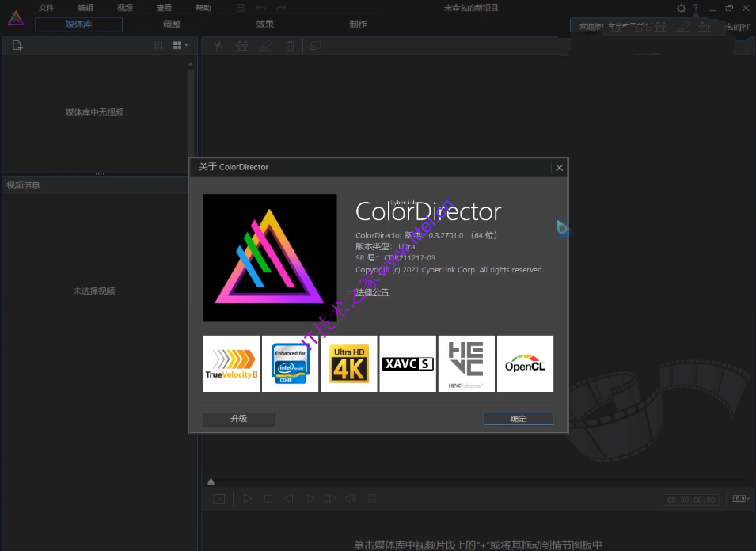
Task: Click the 确定 button in the About dialog
Action: (519, 419)
